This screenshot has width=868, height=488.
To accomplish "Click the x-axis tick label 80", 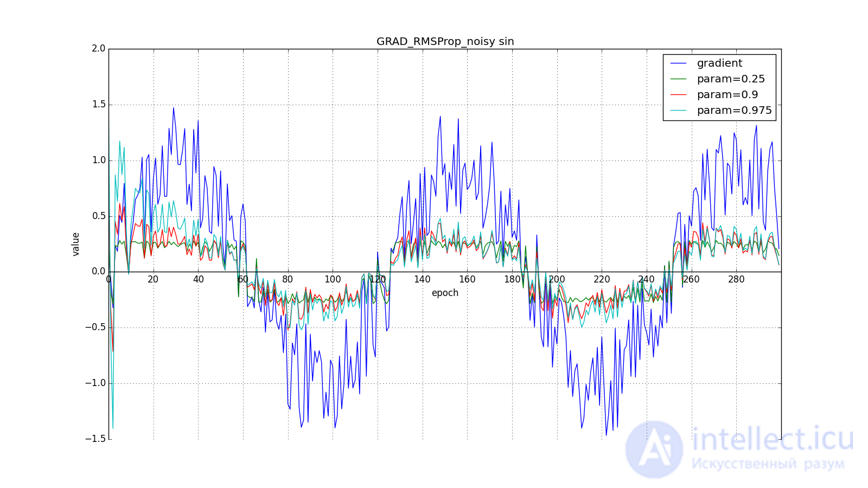I will (x=288, y=280).
